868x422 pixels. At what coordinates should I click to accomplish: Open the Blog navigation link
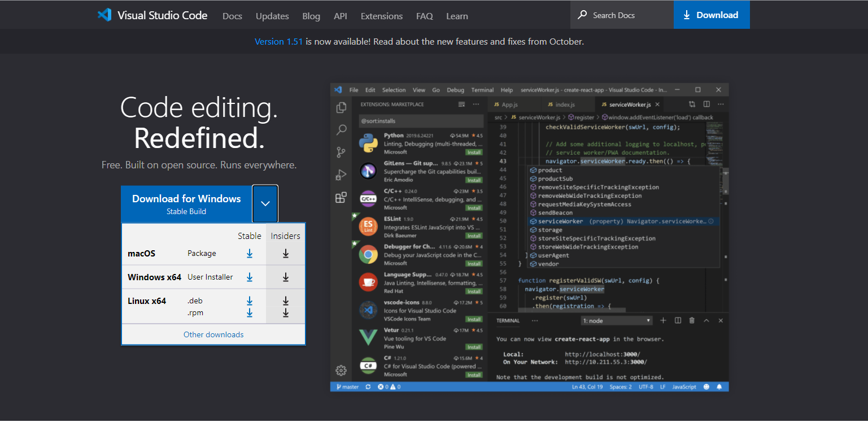pos(311,16)
